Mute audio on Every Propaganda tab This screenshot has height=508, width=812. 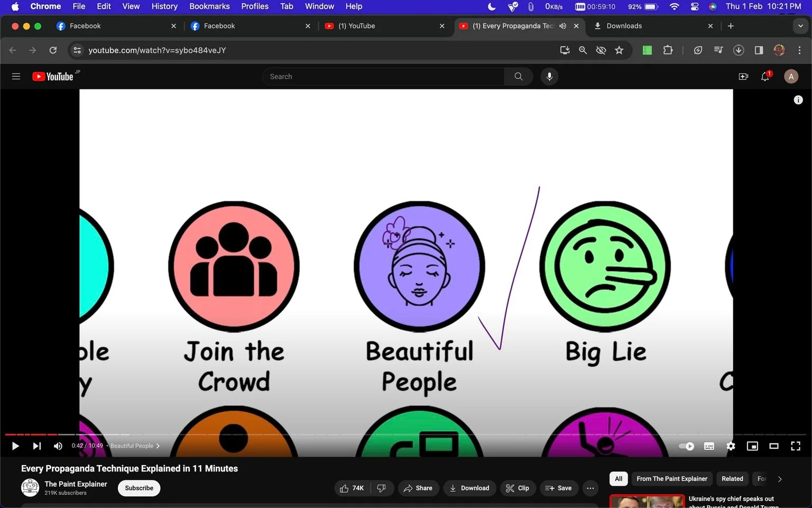coord(562,26)
